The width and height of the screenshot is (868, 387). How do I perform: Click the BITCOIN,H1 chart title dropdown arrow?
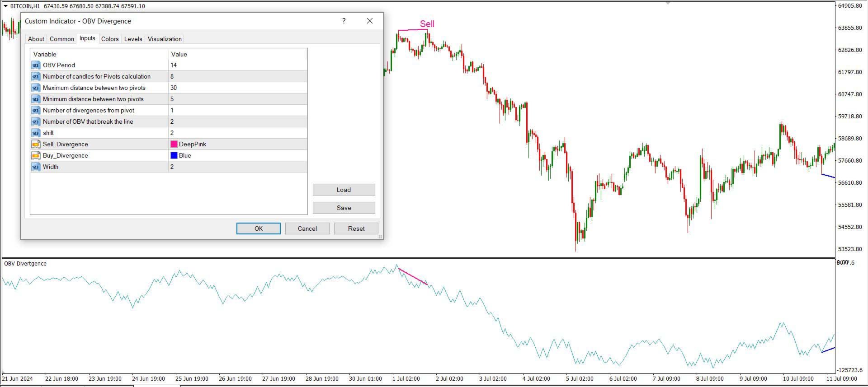(x=5, y=6)
